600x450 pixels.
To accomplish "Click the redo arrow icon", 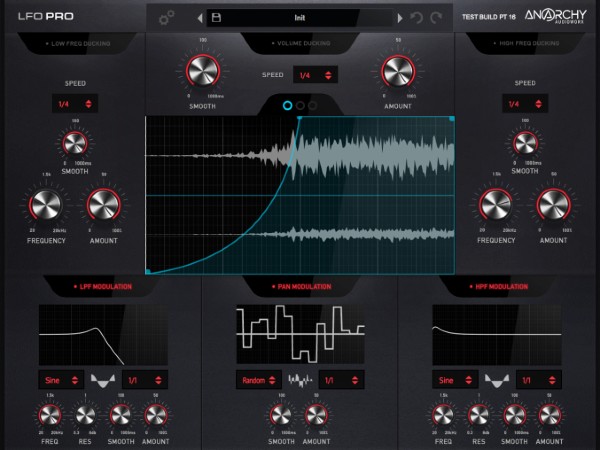I will tap(437, 18).
